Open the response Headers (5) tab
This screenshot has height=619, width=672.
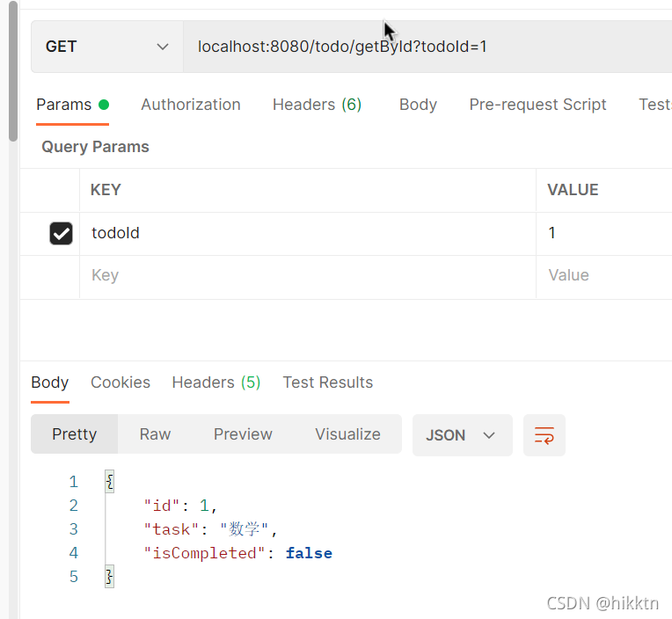216,382
